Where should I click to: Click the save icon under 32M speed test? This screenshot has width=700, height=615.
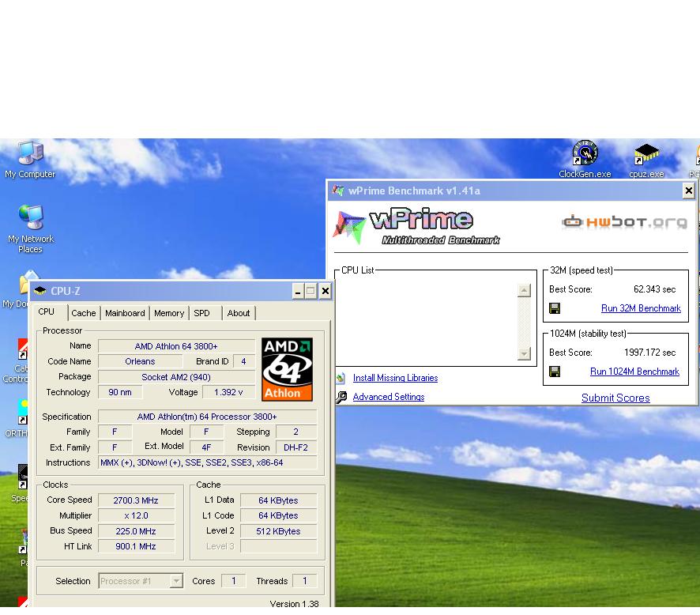pos(555,308)
